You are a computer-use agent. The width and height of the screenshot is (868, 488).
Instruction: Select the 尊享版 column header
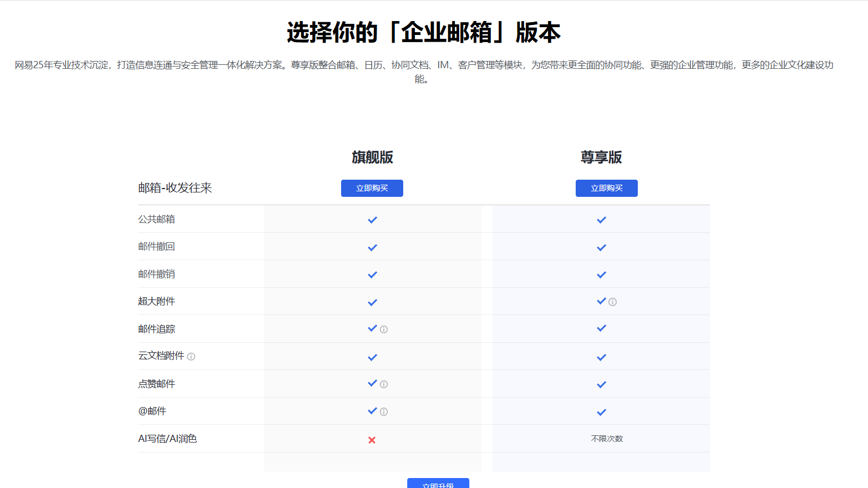(x=601, y=157)
